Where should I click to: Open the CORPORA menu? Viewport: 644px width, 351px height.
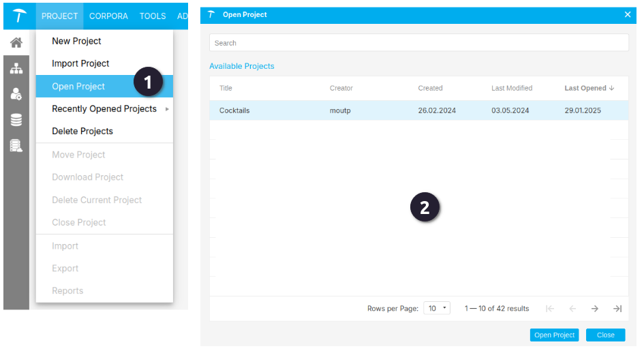click(108, 16)
